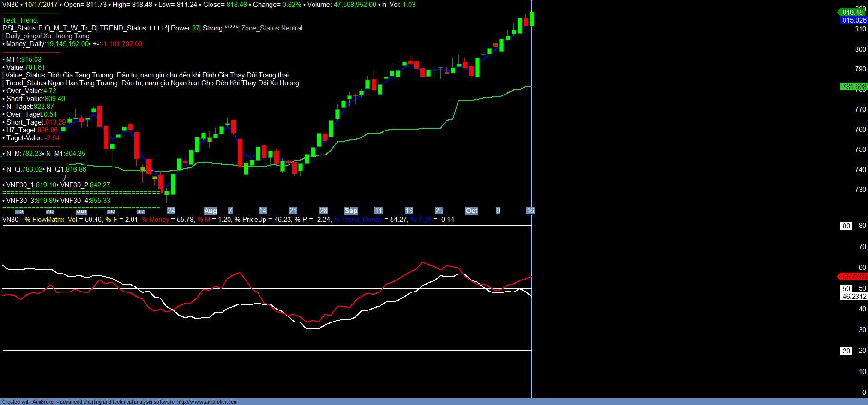
Task: Select the Oct month marker on time axis
Action: (471, 211)
